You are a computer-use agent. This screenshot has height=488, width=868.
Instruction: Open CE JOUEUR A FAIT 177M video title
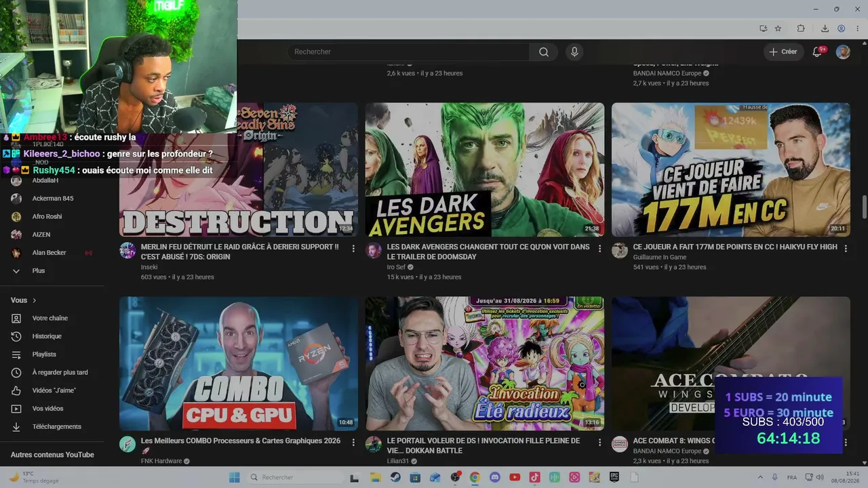point(735,247)
